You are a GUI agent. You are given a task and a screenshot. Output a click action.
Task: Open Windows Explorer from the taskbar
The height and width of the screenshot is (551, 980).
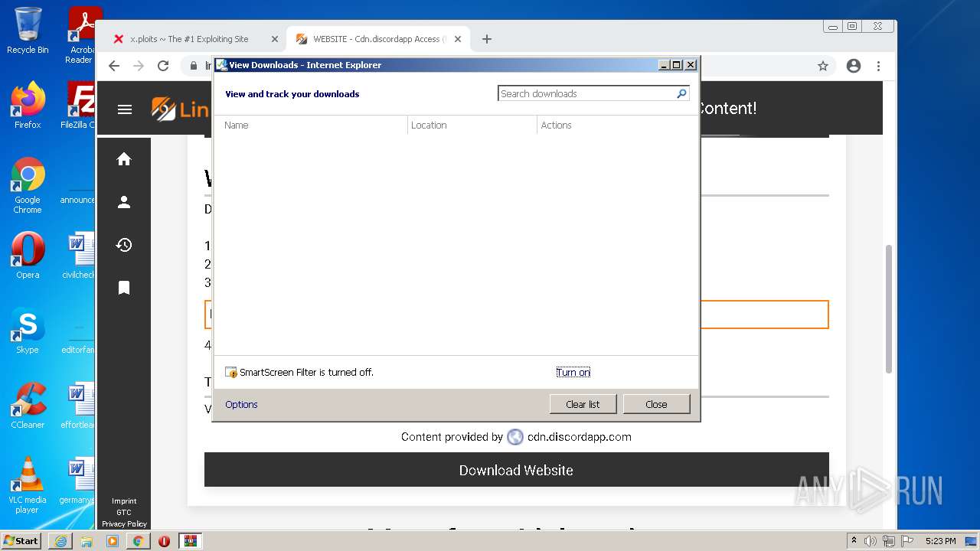[87, 541]
